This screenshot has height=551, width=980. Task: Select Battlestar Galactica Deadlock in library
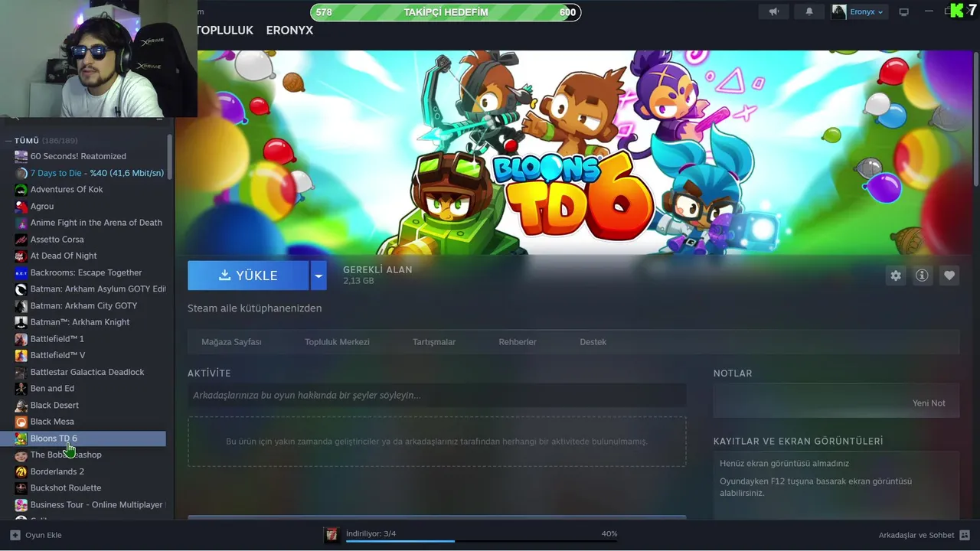tap(89, 372)
